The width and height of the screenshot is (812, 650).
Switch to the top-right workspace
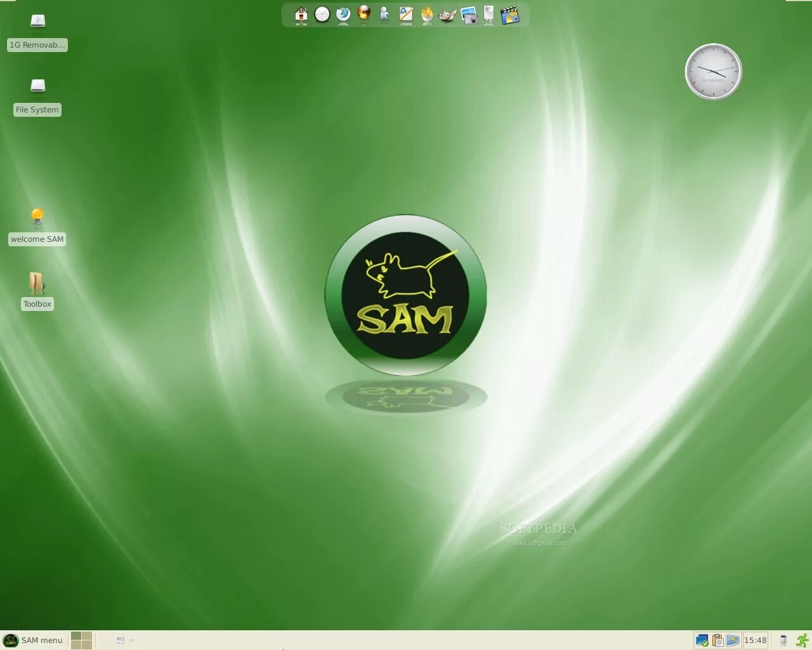pyautogui.click(x=87, y=636)
